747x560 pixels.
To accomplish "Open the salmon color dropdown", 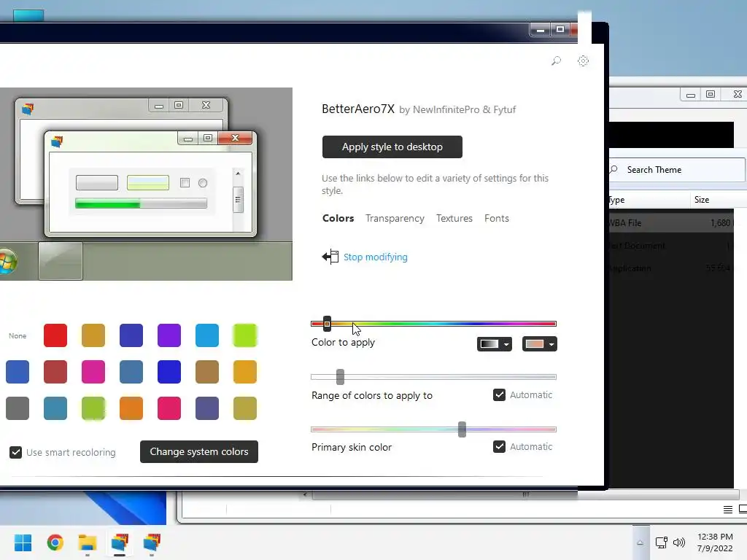I will pyautogui.click(x=539, y=344).
